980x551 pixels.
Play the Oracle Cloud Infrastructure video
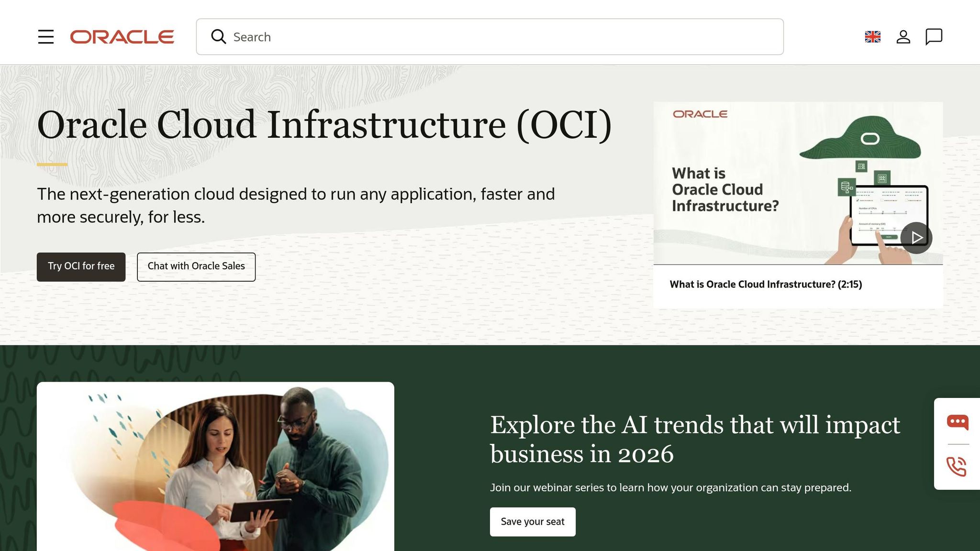[916, 238]
